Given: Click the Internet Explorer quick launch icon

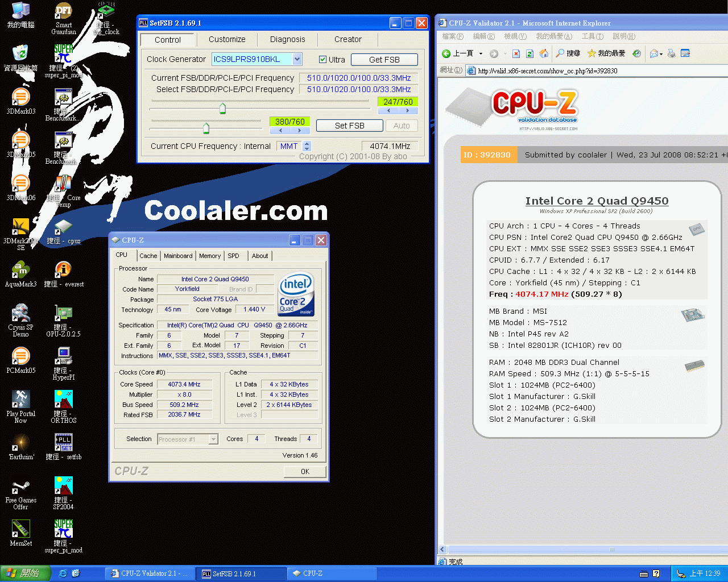Looking at the screenshot, I should [63, 573].
